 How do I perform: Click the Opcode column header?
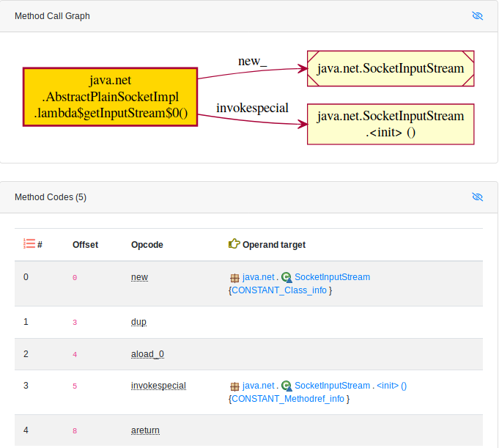pyautogui.click(x=147, y=245)
